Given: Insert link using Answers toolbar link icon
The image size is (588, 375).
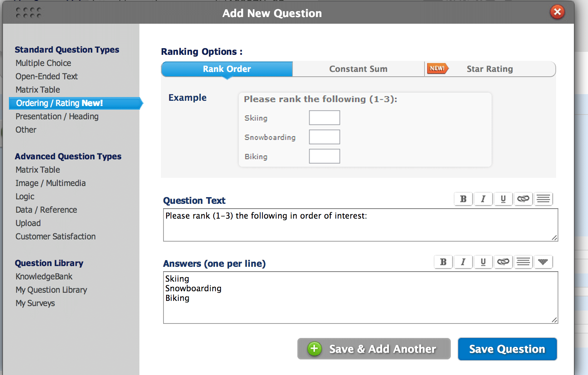Looking at the screenshot, I should (x=503, y=262).
